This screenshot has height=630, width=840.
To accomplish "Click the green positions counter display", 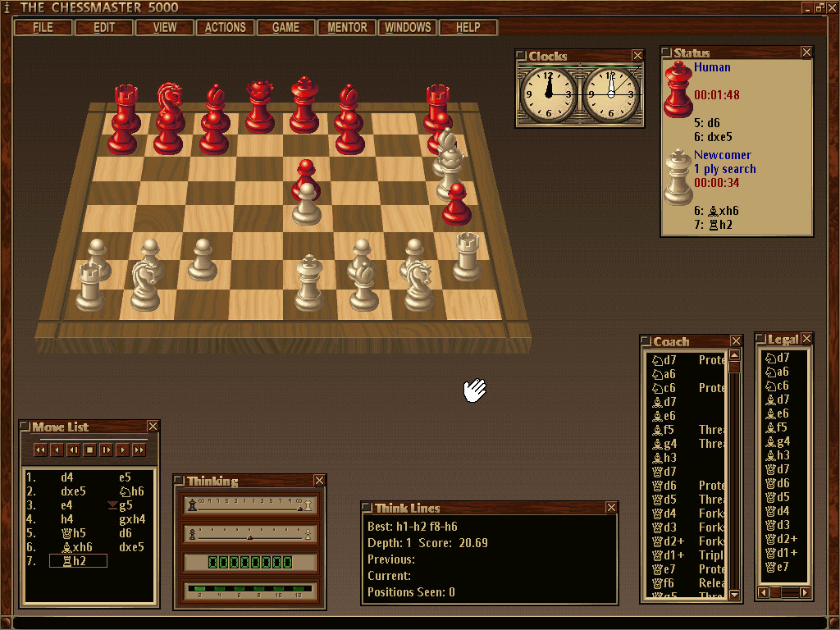I will (x=249, y=562).
